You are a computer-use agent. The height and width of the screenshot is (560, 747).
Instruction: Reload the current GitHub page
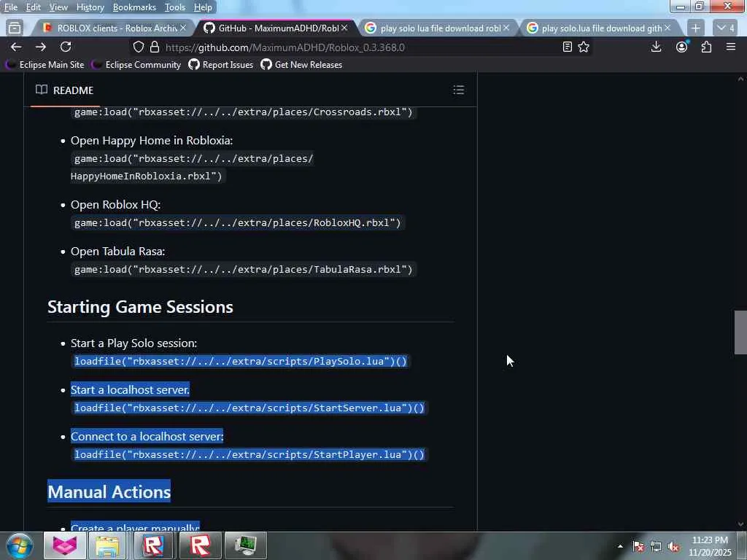[x=66, y=47]
